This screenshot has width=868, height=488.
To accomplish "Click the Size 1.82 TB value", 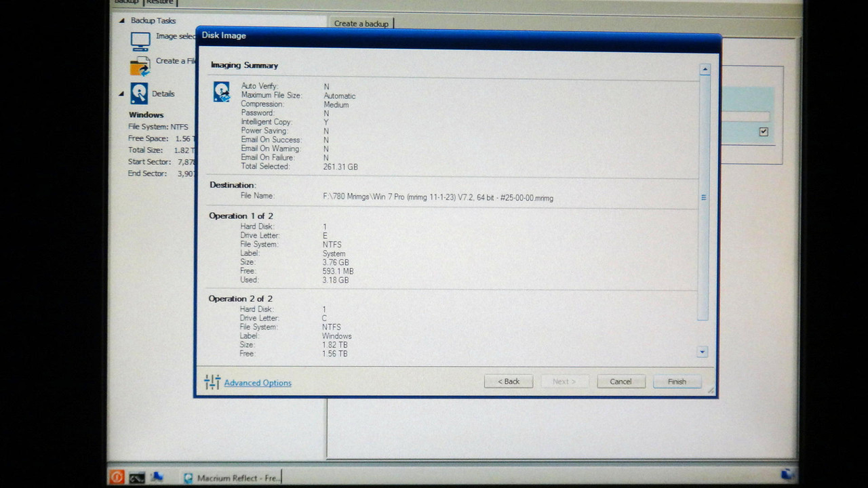I will [335, 345].
